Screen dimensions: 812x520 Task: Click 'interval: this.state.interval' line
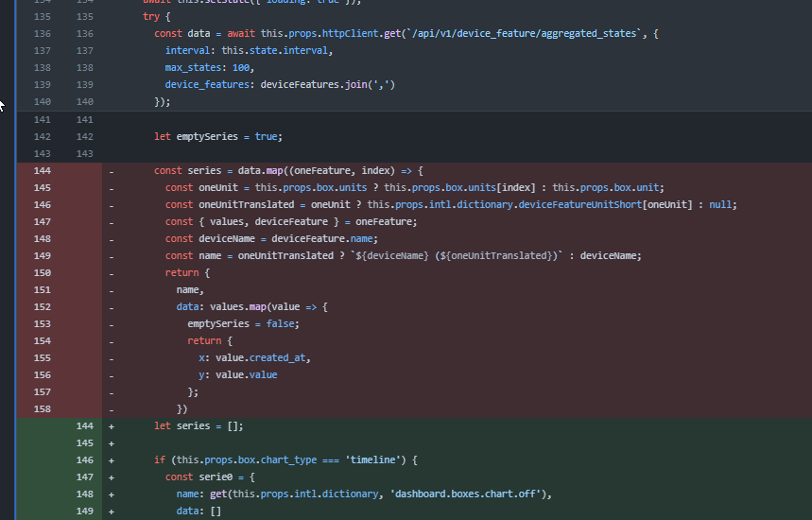tap(248, 51)
